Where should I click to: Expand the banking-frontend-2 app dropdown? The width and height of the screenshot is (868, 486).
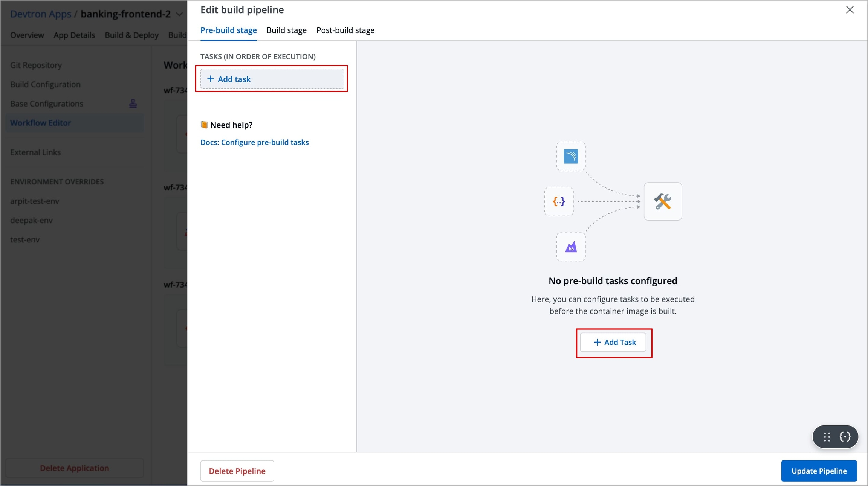179,14
